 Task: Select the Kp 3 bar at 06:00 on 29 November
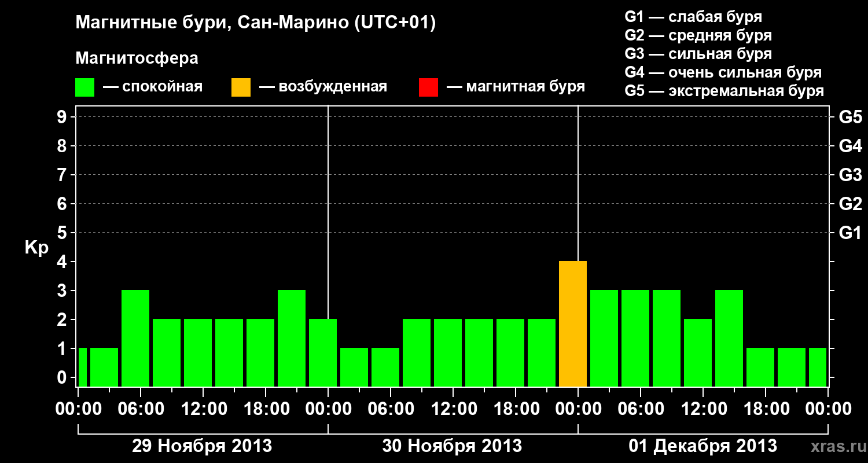pyautogui.click(x=135, y=338)
